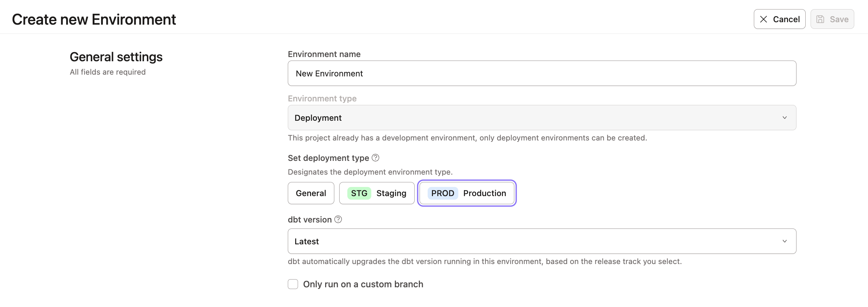
Task: Click the 'Environment name' field label
Action: (x=324, y=54)
